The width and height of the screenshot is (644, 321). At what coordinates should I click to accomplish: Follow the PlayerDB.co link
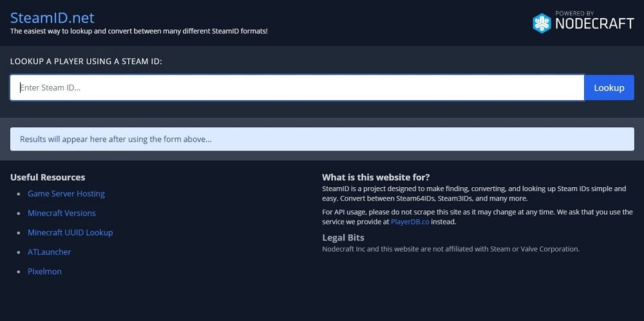[x=410, y=222]
